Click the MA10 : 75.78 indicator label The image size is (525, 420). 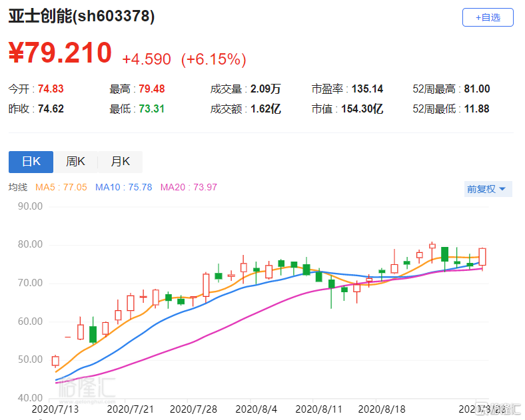tap(123, 187)
